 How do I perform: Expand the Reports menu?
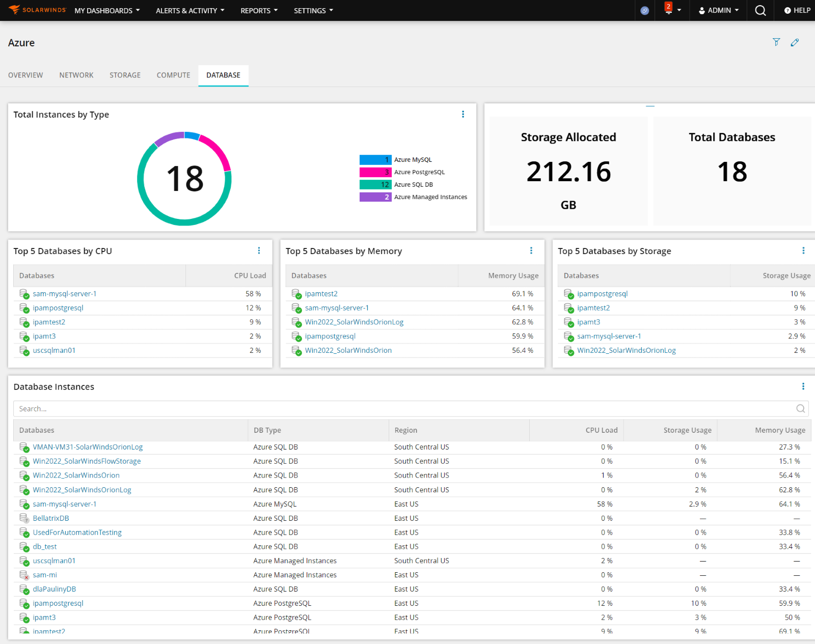point(259,10)
